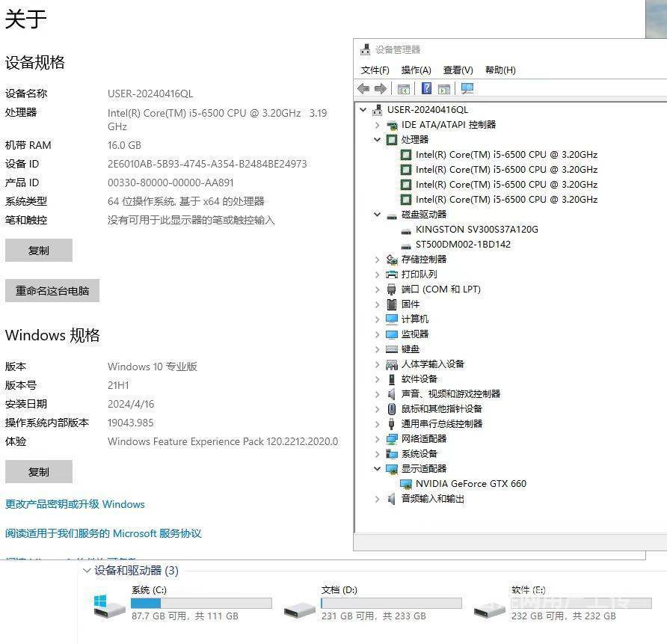Viewport: 667px width, 644px height.
Task: Click the 设备管理器 window title
Action: pos(397,50)
